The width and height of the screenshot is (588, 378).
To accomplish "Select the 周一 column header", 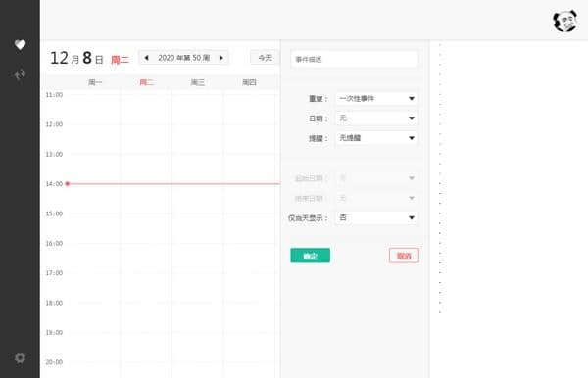I will (x=95, y=82).
